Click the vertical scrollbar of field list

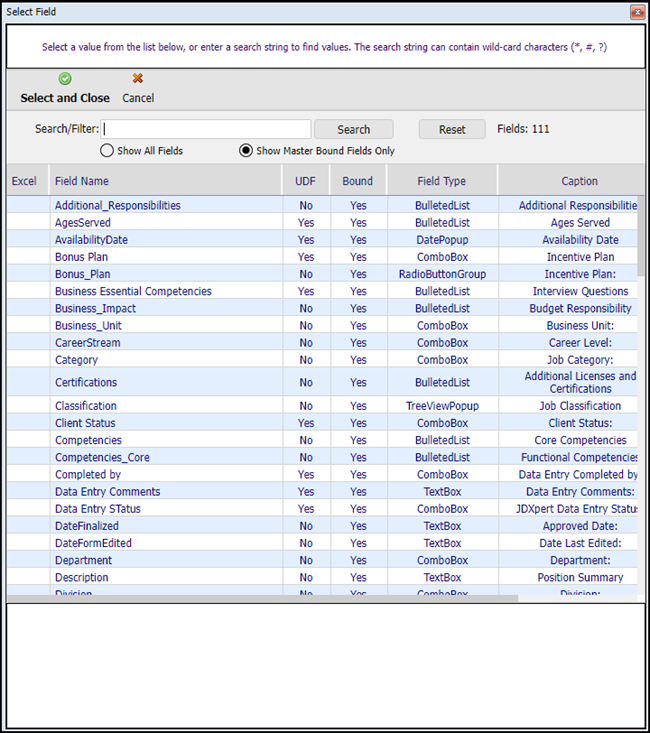641,236
